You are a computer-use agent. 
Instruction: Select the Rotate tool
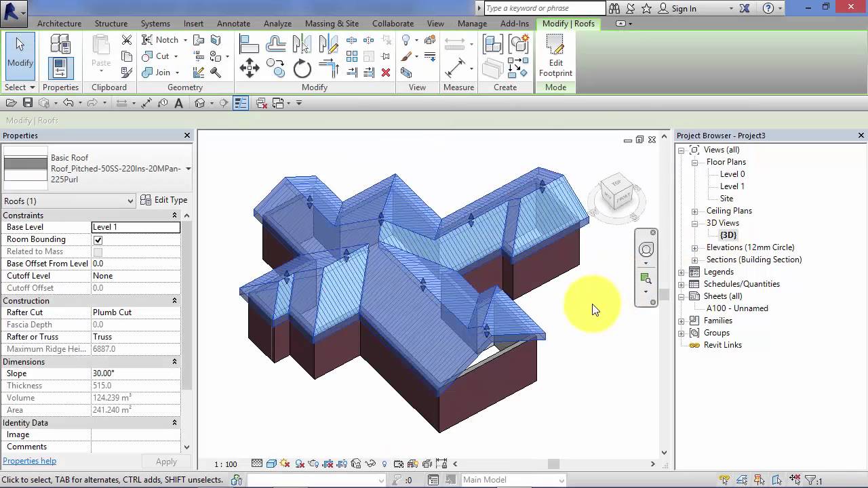(x=302, y=68)
